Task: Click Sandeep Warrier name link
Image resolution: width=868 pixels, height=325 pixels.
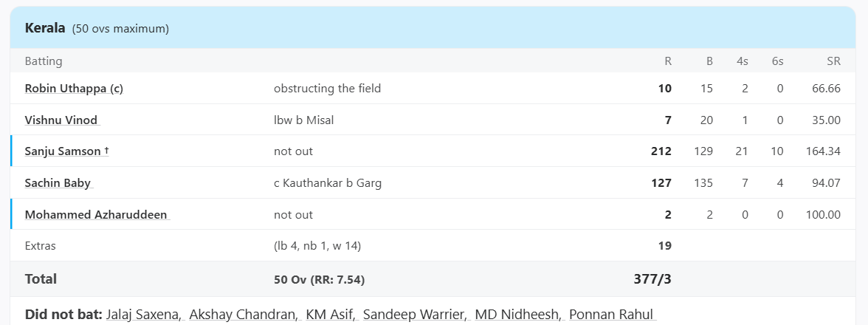Action: (x=413, y=315)
